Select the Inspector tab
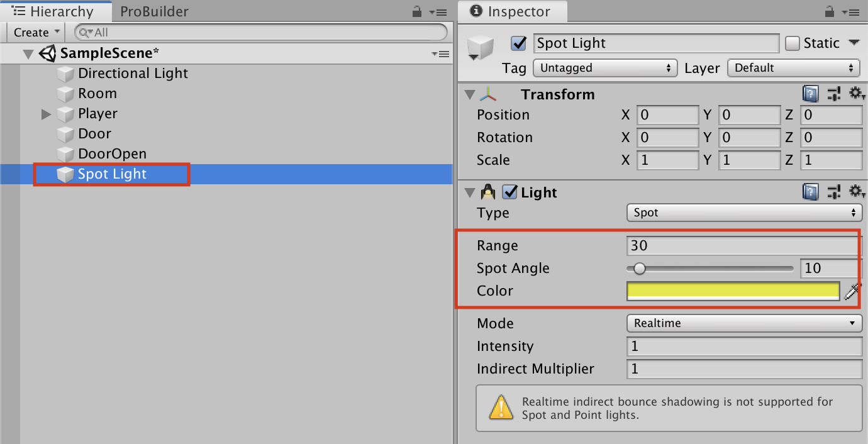The width and height of the screenshot is (868, 444). pos(512,11)
